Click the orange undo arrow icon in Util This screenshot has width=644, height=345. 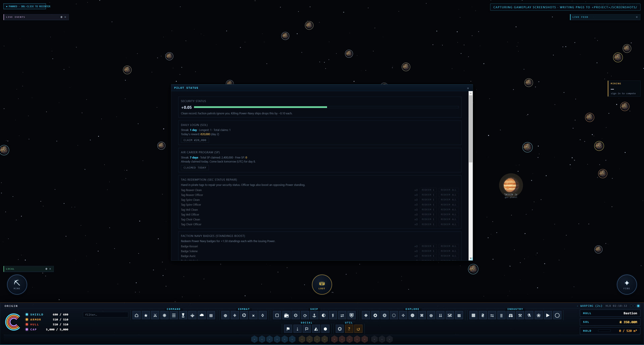[x=358, y=329]
